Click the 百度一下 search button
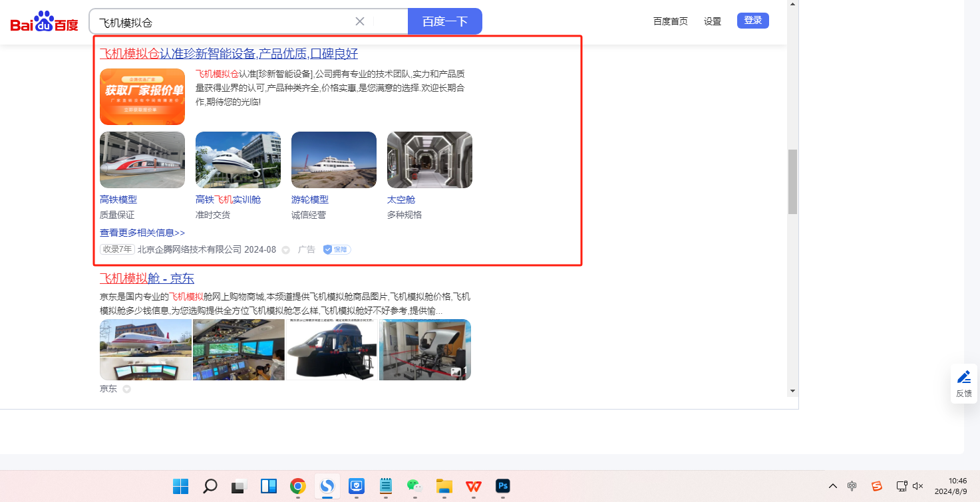Screen dimensions: 980x502 tap(445, 21)
